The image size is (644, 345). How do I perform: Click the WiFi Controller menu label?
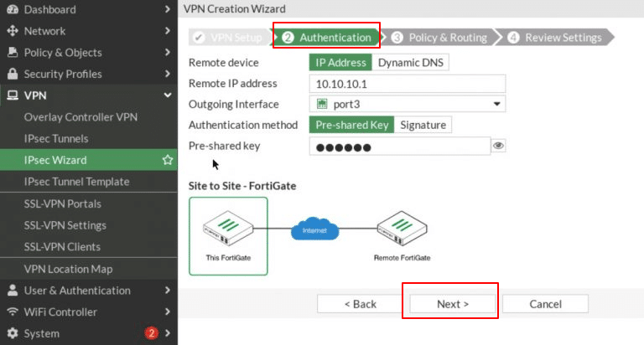tap(60, 312)
